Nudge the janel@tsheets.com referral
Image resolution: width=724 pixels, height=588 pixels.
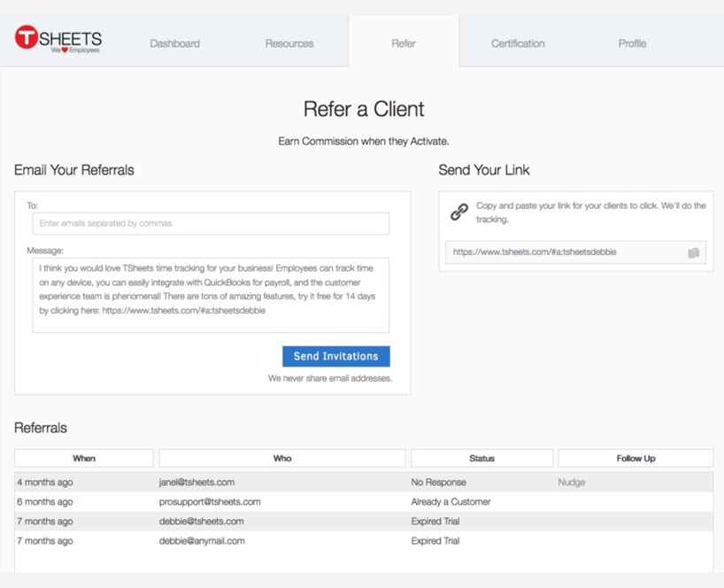571,483
